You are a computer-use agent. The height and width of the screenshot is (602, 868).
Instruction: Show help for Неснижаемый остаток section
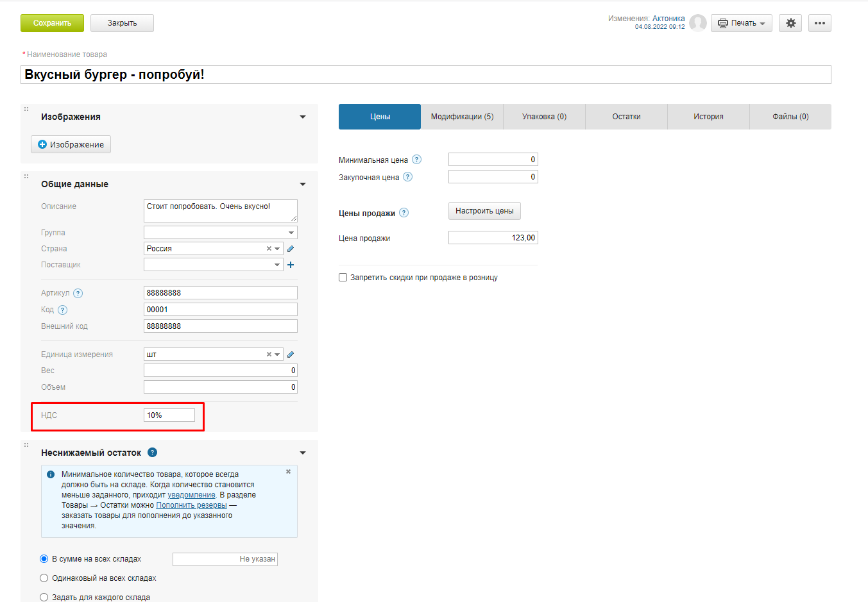[x=152, y=453]
